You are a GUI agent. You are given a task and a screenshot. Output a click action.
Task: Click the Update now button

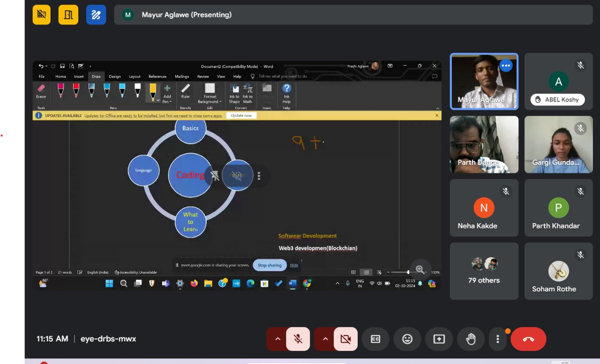[241, 115]
